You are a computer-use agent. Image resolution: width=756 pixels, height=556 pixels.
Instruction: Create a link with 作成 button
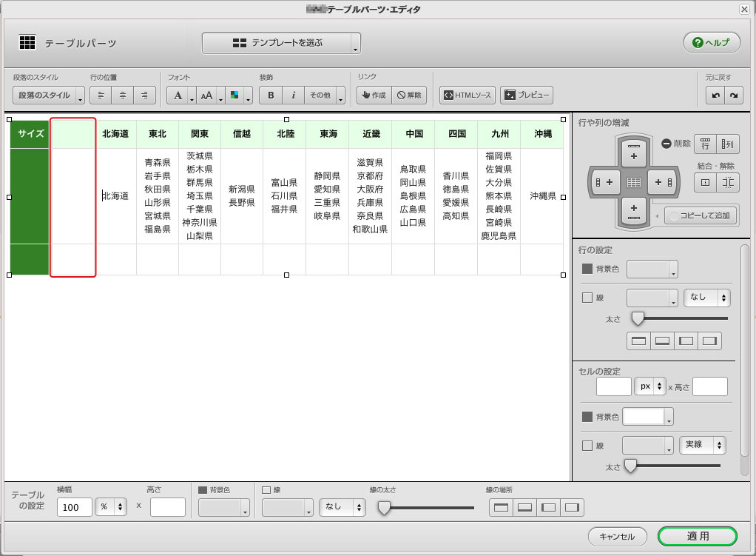tap(374, 95)
